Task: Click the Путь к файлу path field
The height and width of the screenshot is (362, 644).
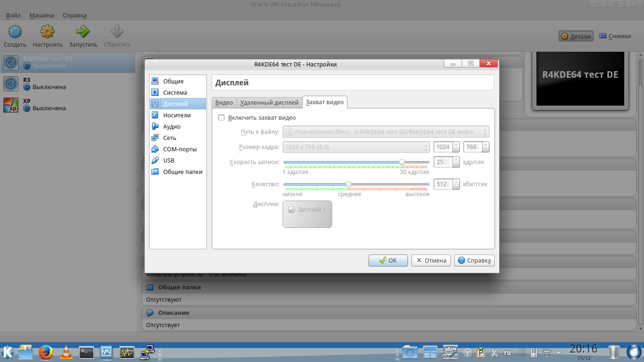Action: 386,132
